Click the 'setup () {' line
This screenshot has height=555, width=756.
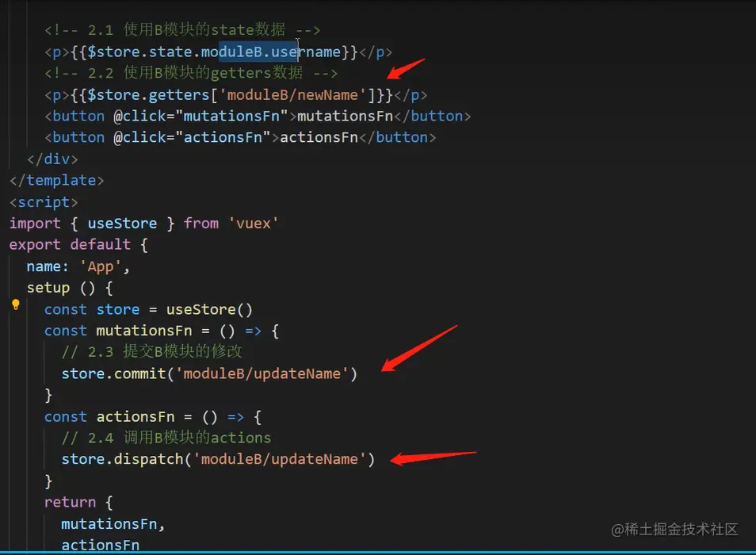70,288
